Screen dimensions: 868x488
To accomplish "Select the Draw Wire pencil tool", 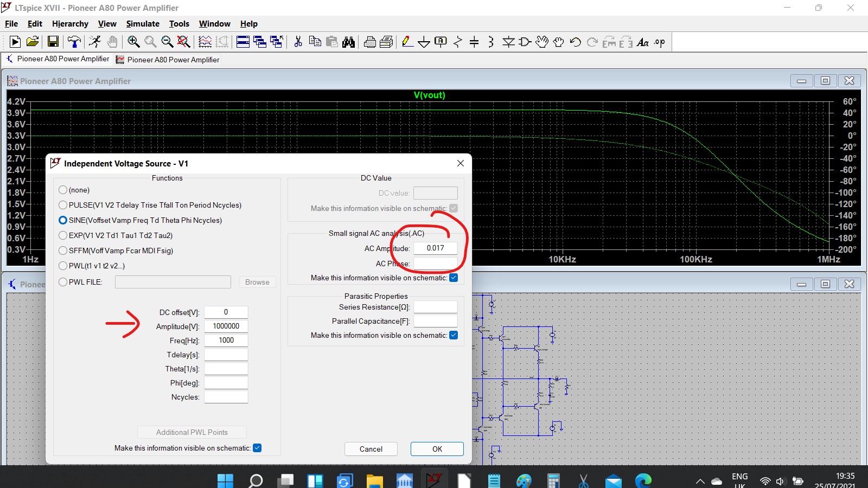I will click(x=407, y=42).
